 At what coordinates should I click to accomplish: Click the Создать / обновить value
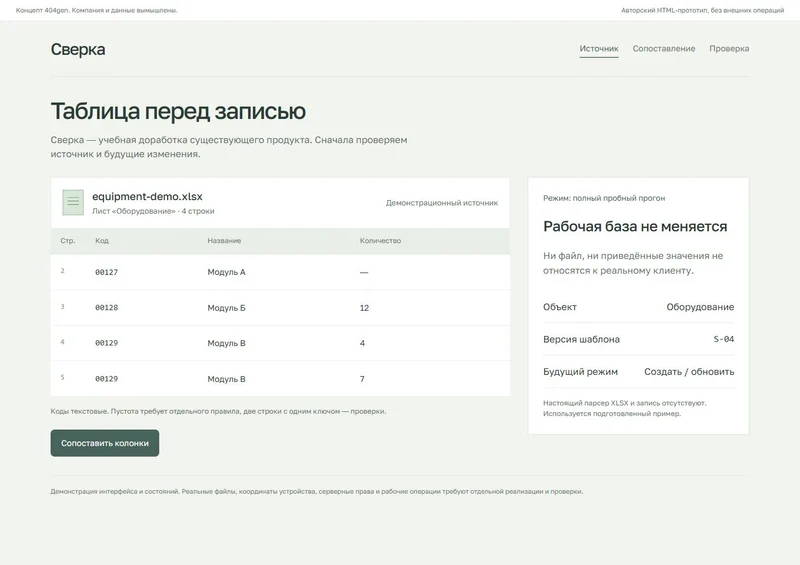click(689, 372)
